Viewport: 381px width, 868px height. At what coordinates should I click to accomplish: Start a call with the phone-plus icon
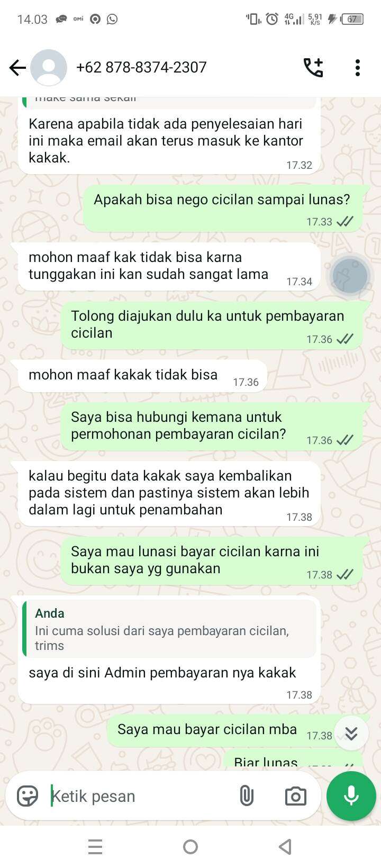pyautogui.click(x=313, y=68)
